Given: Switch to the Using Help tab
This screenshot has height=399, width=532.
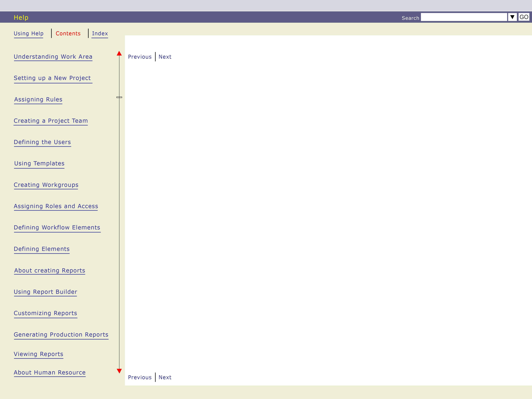Looking at the screenshot, I should pyautogui.click(x=29, y=33).
